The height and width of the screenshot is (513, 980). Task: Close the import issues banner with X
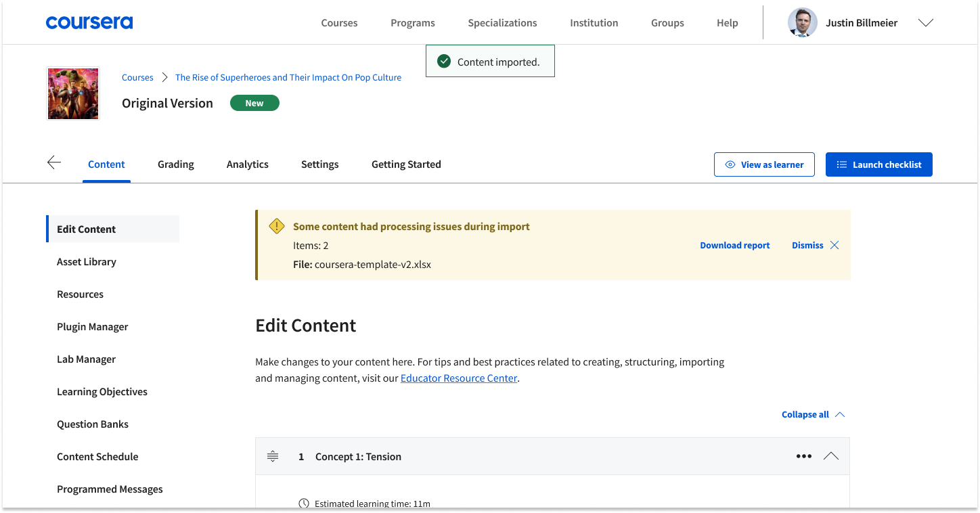834,245
